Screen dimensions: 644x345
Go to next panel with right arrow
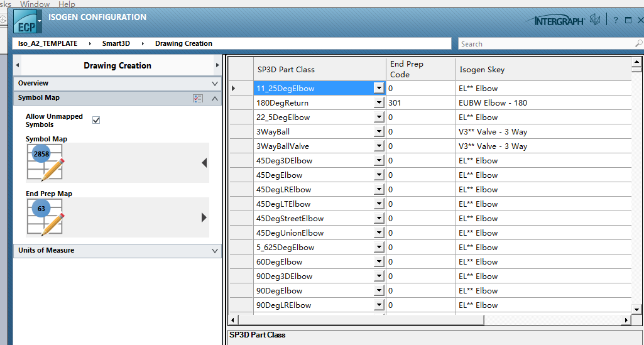[217, 65]
